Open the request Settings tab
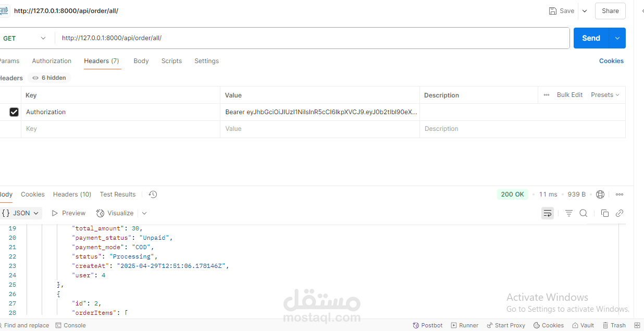 [206, 61]
